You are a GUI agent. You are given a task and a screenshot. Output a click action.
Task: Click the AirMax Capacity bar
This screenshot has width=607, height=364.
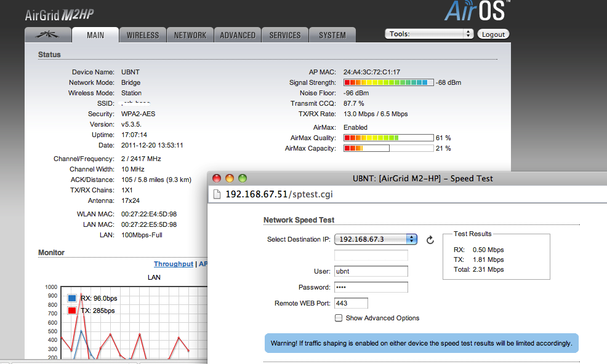click(x=388, y=148)
